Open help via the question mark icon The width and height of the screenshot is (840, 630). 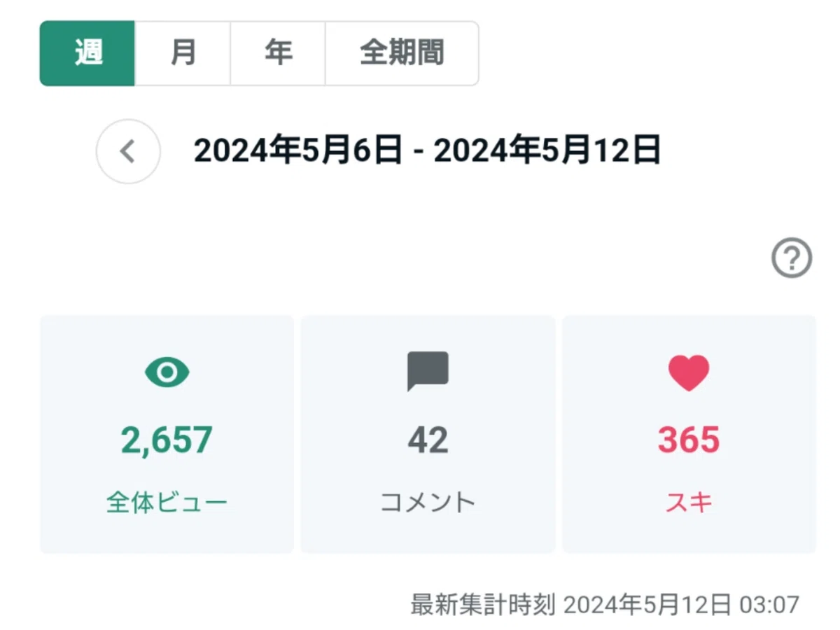point(792,258)
